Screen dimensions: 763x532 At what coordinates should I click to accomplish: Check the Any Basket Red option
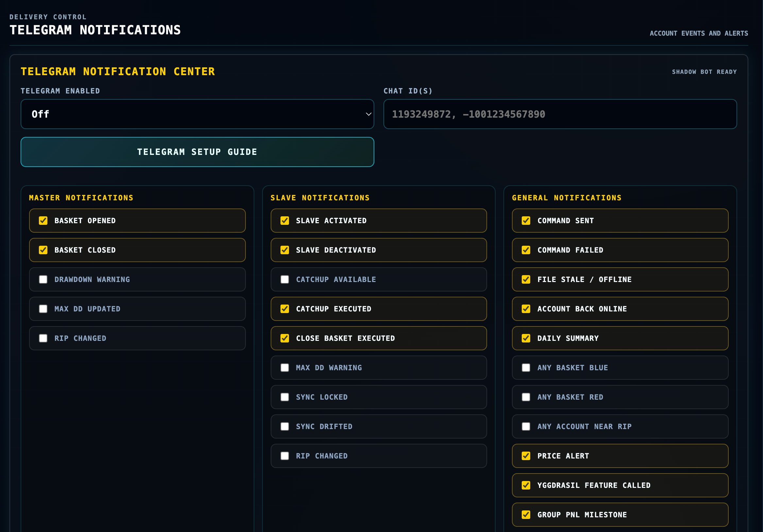tap(526, 397)
